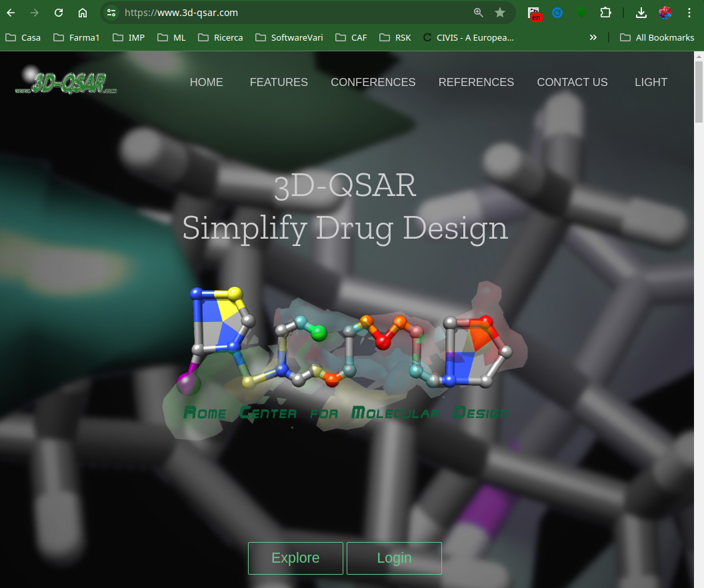The image size is (704, 588).
Task: Click the 'Simplify Drug Design' heading text
Action: [345, 229]
